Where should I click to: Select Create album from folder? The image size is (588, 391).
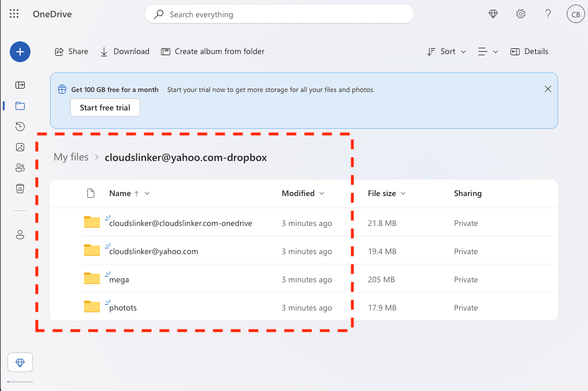(213, 51)
